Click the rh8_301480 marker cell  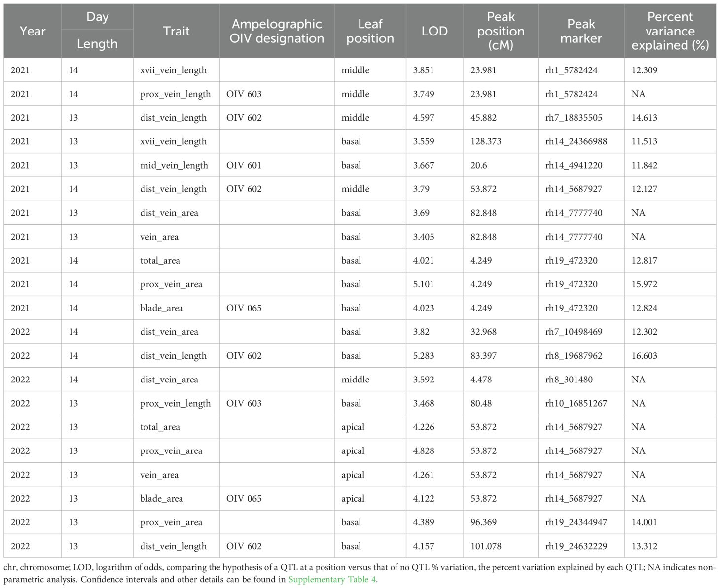tap(569, 380)
